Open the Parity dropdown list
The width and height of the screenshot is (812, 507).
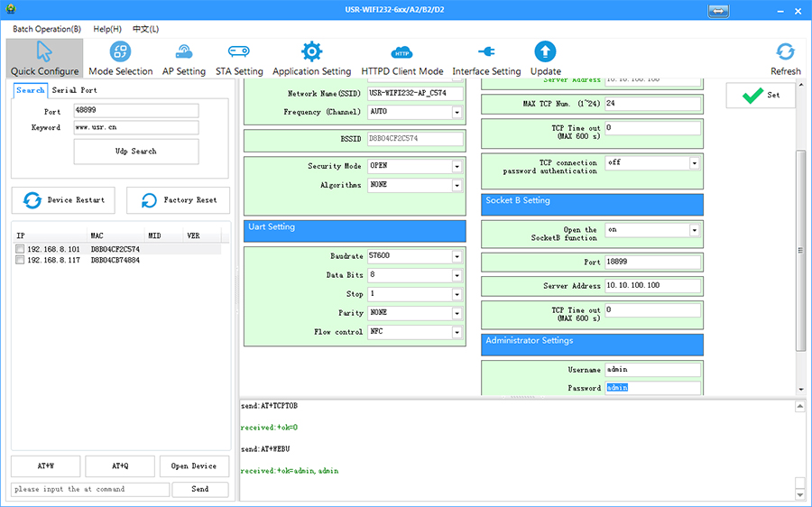(x=457, y=313)
